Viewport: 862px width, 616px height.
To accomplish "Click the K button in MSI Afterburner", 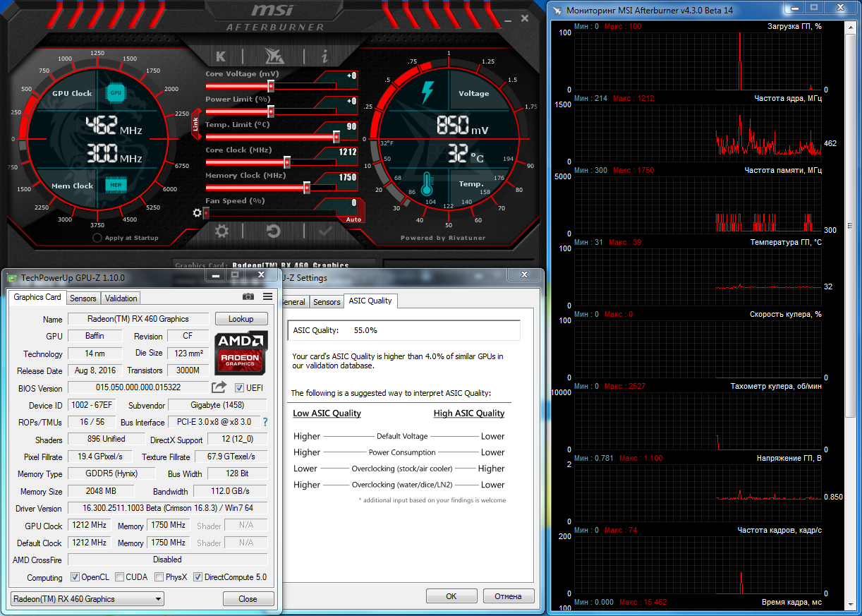I will [221, 56].
